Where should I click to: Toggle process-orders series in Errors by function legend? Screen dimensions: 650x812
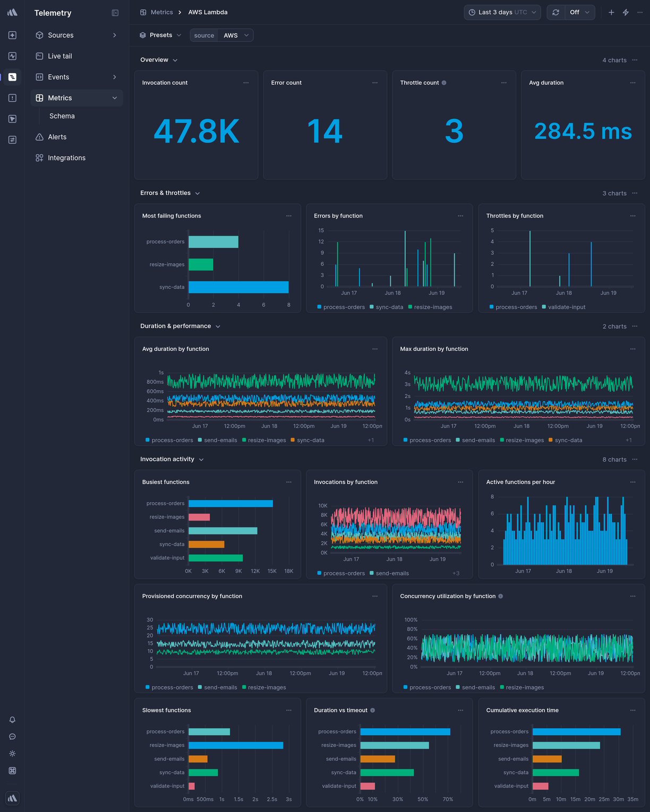coord(341,307)
